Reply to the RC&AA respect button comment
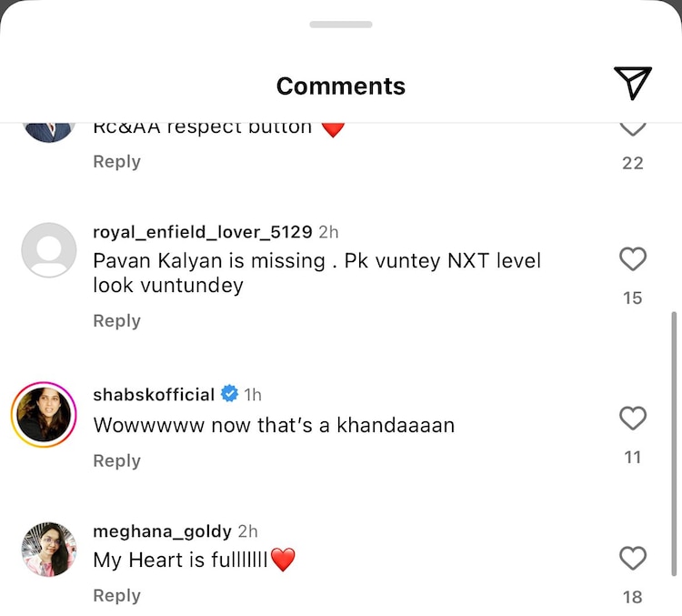 click(116, 162)
